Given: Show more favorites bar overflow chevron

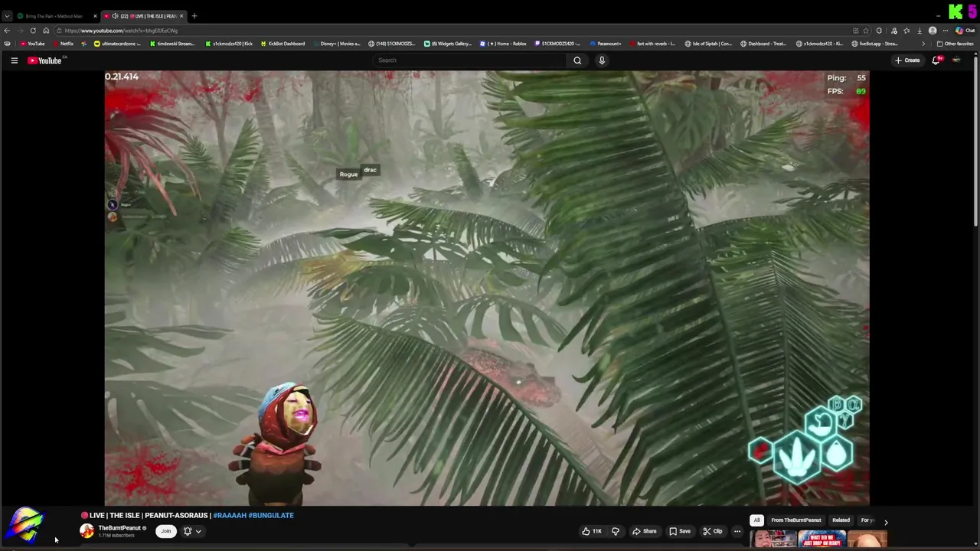Looking at the screenshot, I should 923,44.
